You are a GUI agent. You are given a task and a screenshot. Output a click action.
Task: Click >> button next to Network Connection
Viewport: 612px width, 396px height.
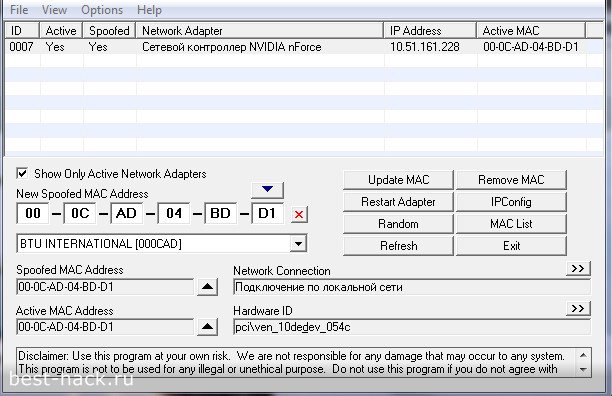pos(578,269)
